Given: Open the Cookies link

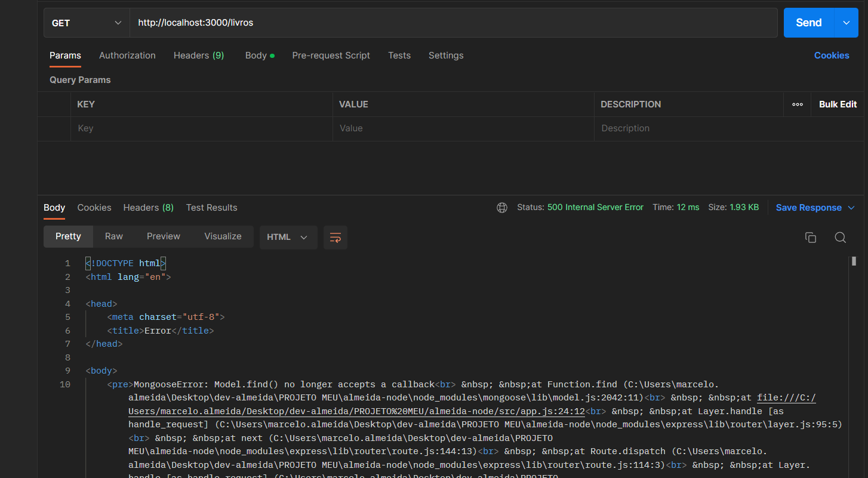Looking at the screenshot, I should click(x=832, y=55).
